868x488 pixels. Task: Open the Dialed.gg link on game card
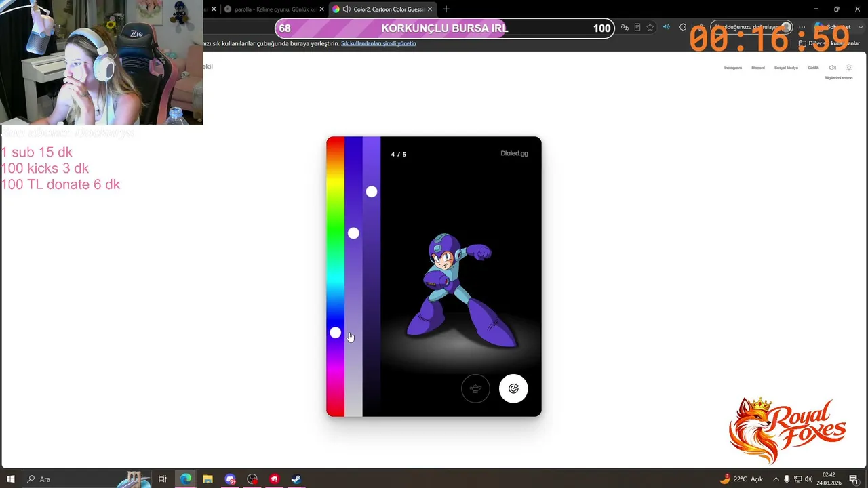(x=514, y=153)
